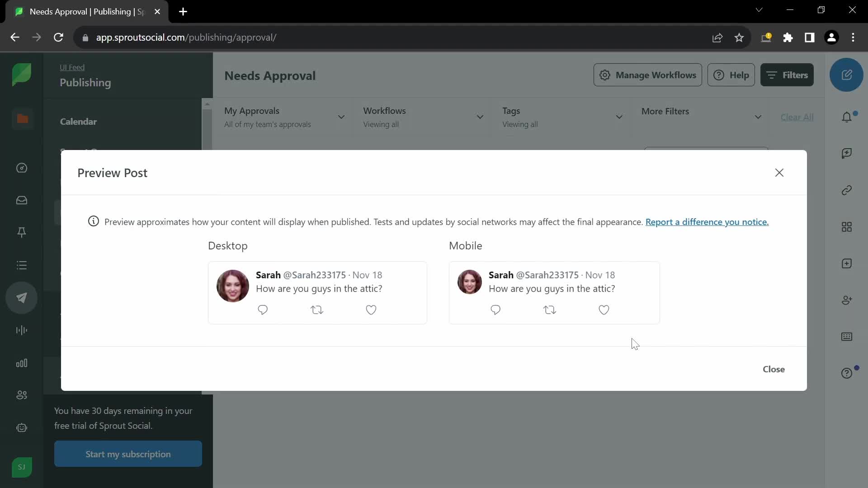Toggle the Filters button
868x488 pixels.
pos(787,75)
